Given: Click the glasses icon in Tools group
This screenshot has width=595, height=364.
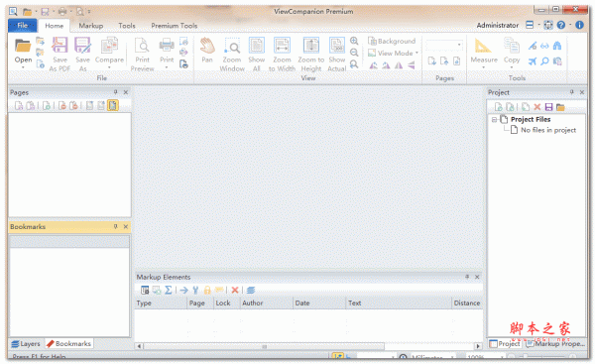Looking at the screenshot, I should point(544,46).
